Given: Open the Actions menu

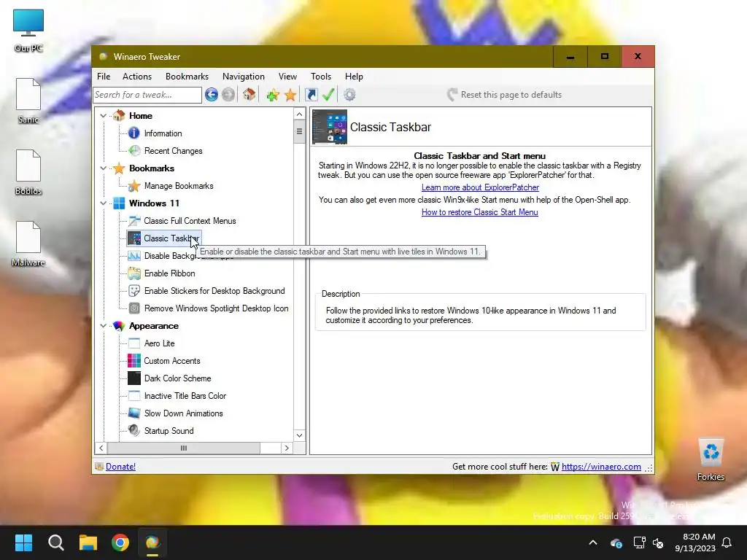Looking at the screenshot, I should pyautogui.click(x=136, y=76).
